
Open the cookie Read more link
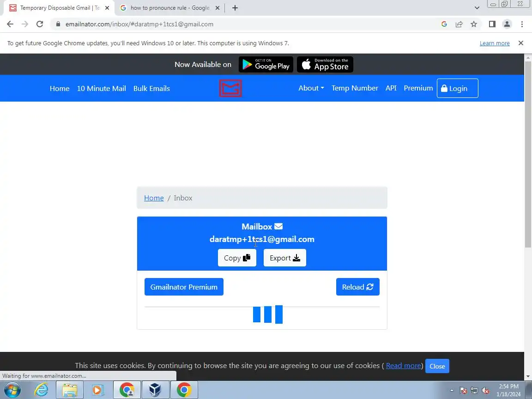(x=404, y=365)
